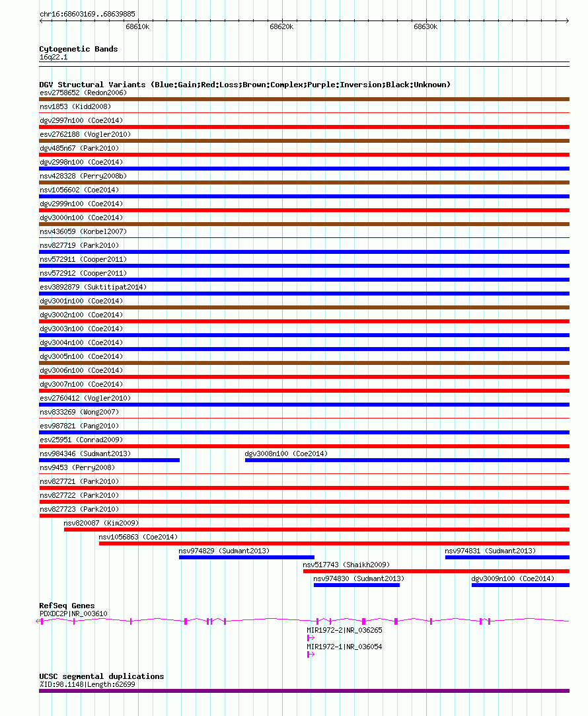Click the nsv428328 (Perry2008b) variant label

[x=83, y=176]
